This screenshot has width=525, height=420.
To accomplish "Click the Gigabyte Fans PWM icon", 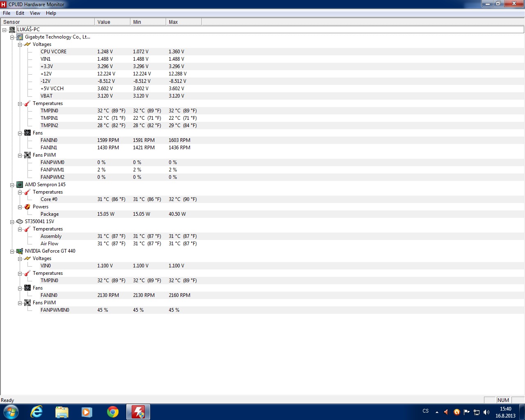I will [27, 155].
